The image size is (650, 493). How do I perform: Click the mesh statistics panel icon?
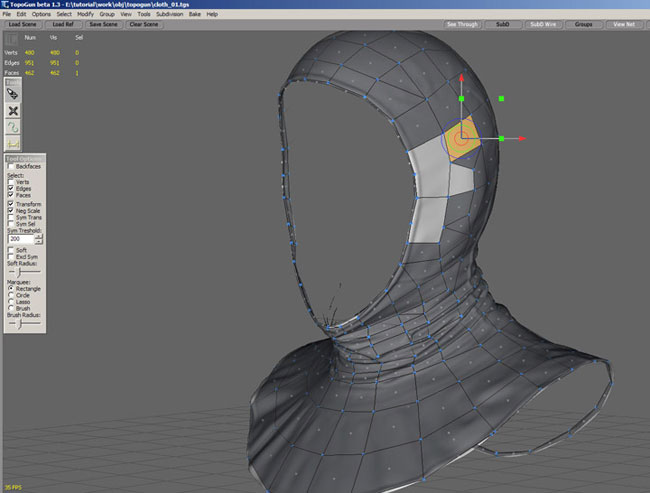coord(11,39)
